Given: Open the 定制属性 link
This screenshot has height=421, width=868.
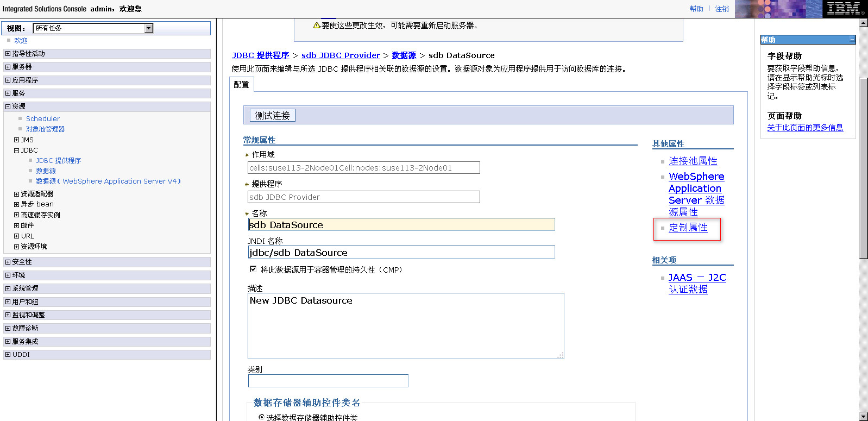Looking at the screenshot, I should (x=688, y=228).
